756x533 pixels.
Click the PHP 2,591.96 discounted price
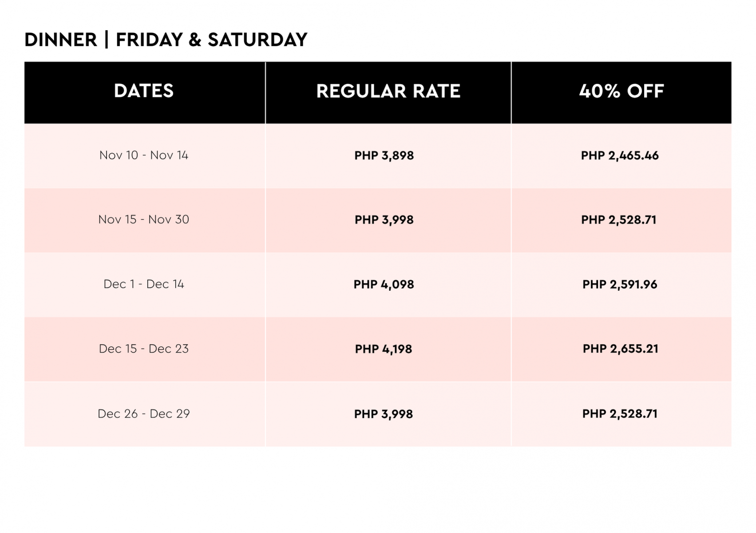pyautogui.click(x=620, y=284)
